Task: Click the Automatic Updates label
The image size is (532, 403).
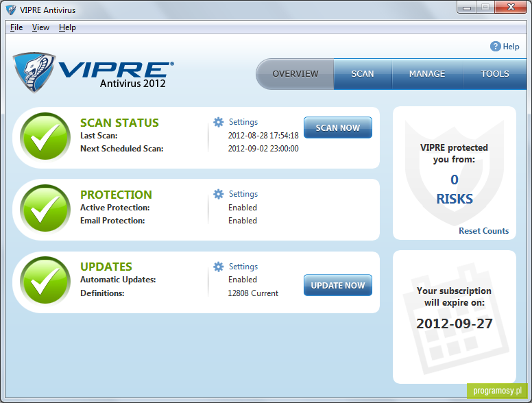Action: click(118, 280)
